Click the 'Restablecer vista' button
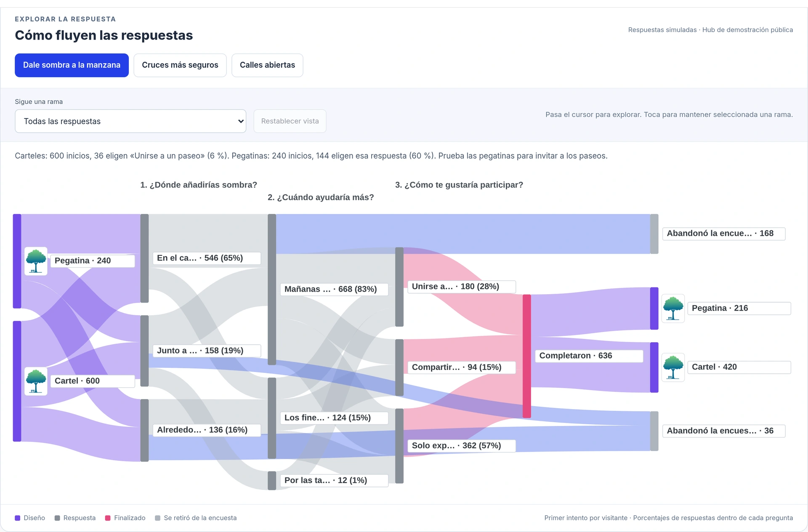The image size is (808, 532). coord(290,121)
